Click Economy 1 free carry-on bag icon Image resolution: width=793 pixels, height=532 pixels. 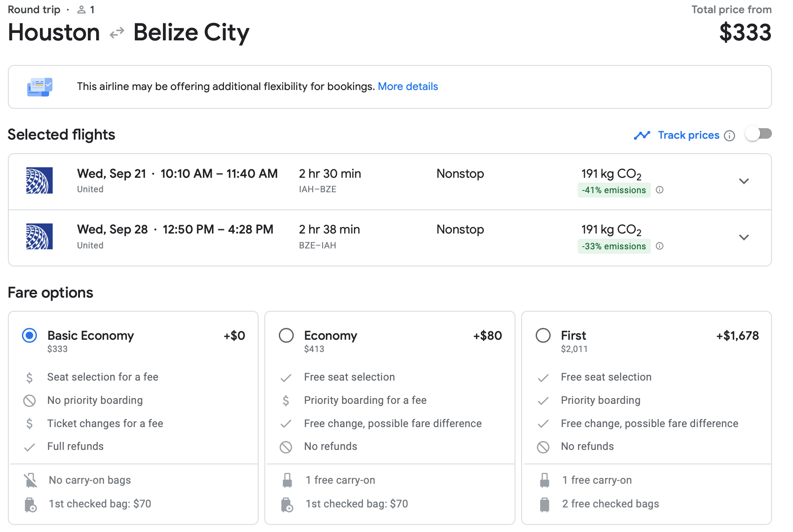pyautogui.click(x=287, y=481)
